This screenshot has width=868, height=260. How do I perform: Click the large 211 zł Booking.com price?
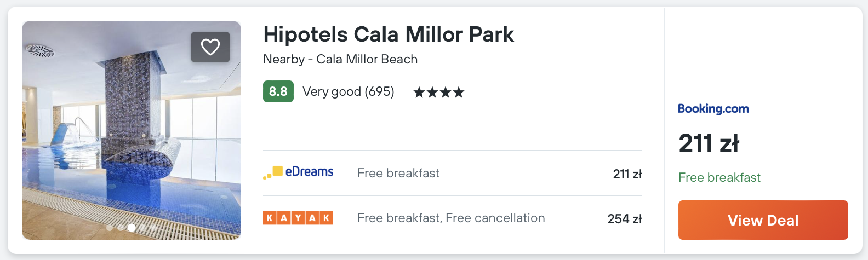pyautogui.click(x=709, y=143)
